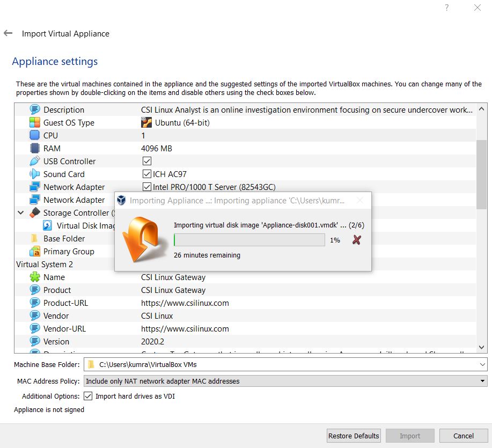
Task: Cancel import with the red X icon
Action: tap(356, 240)
